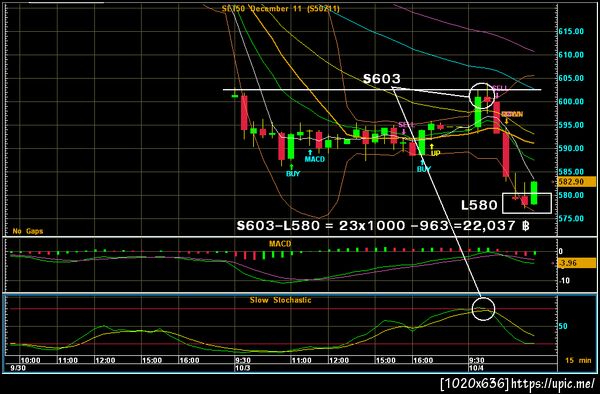This screenshot has width=600, height=394.
Task: Click the 605.00 price axis label
Action: (571, 78)
